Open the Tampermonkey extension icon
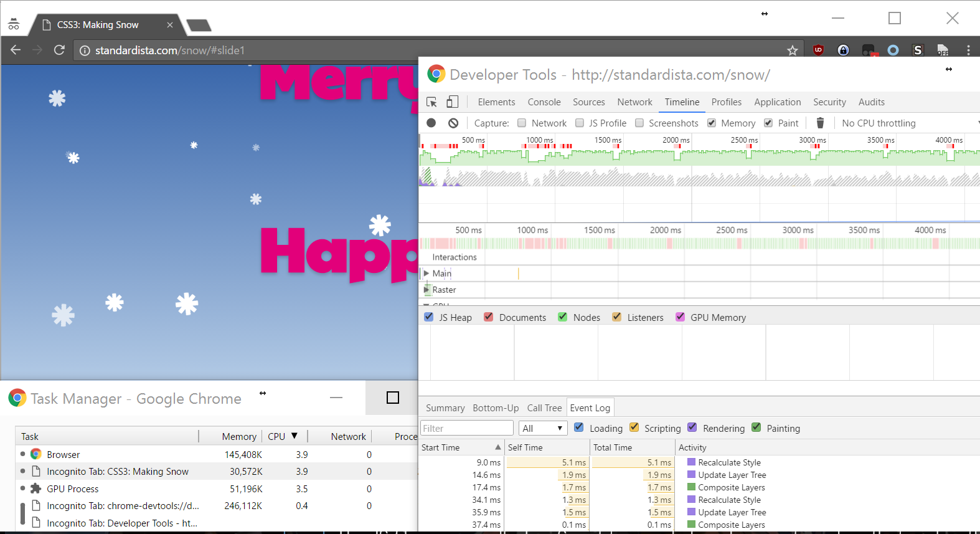 coord(869,50)
